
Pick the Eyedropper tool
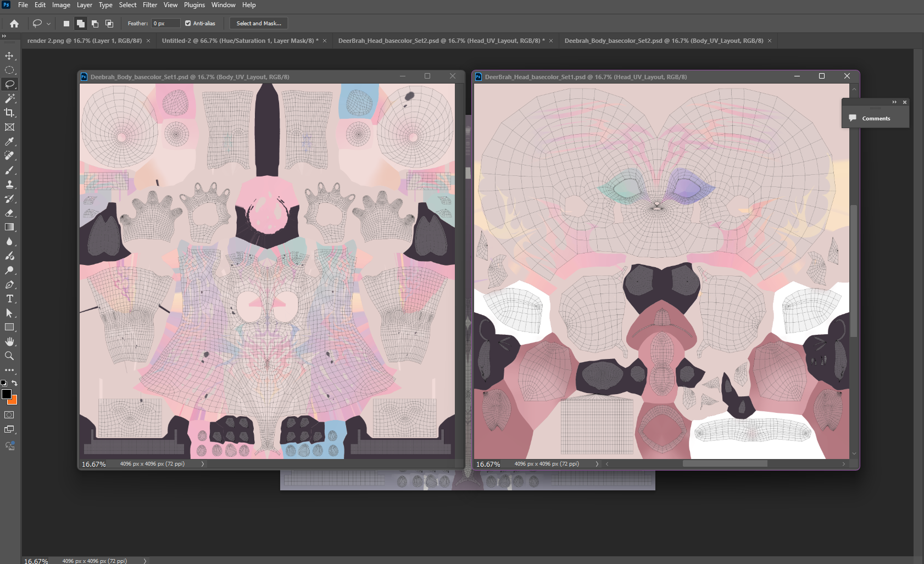click(x=9, y=141)
